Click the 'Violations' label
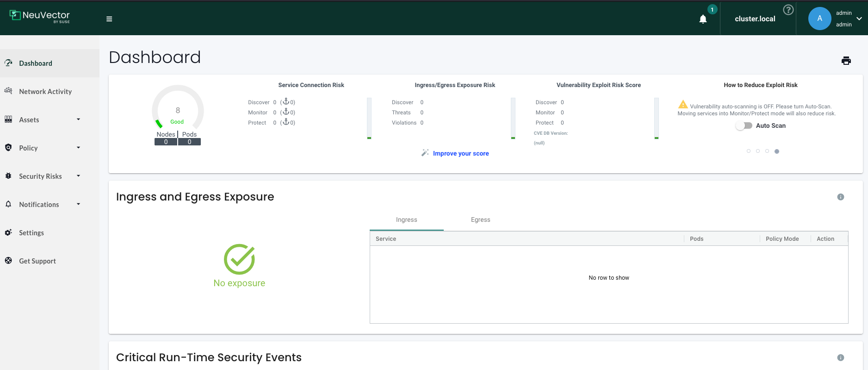The height and width of the screenshot is (370, 868). point(404,123)
